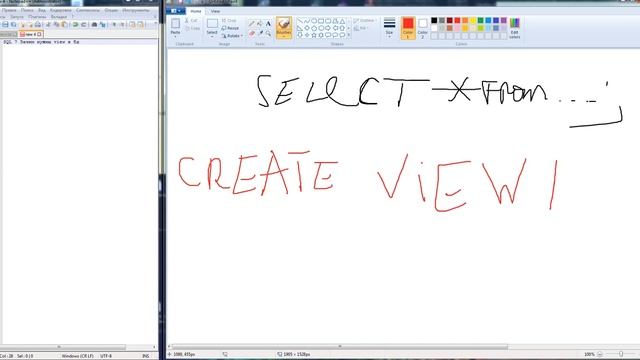The width and height of the screenshot is (640, 360).
Task: Pick the green color swatch
Action: point(480,20)
